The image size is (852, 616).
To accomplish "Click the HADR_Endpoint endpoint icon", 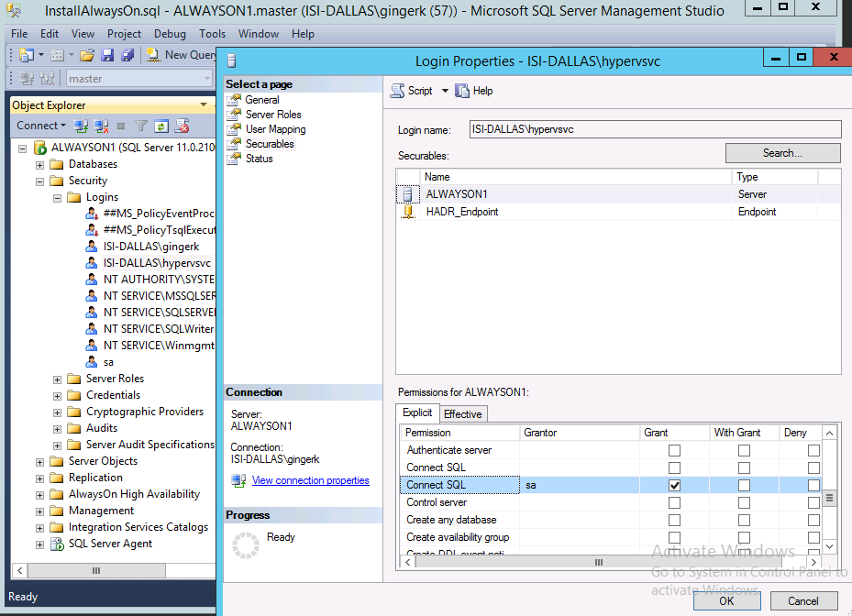I will coord(408,212).
